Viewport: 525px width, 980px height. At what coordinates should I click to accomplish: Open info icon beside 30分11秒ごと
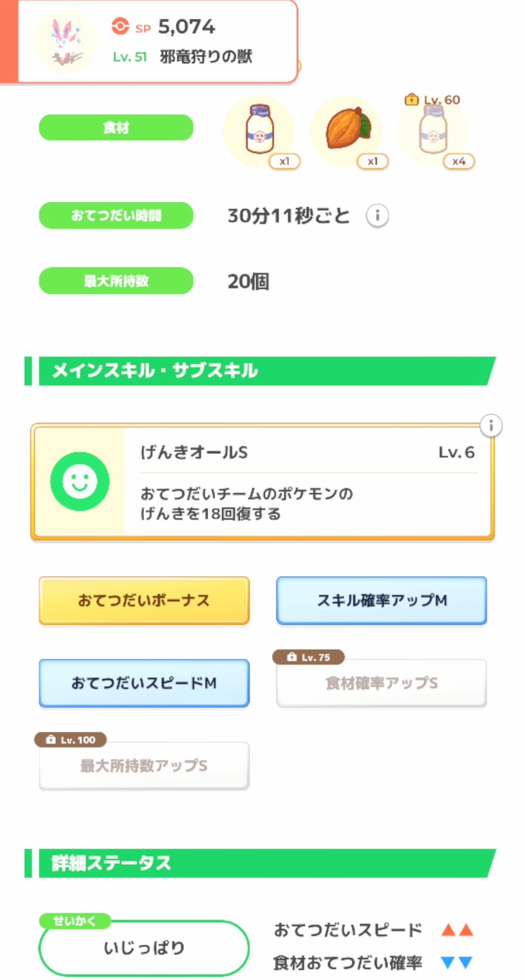[x=377, y=215]
